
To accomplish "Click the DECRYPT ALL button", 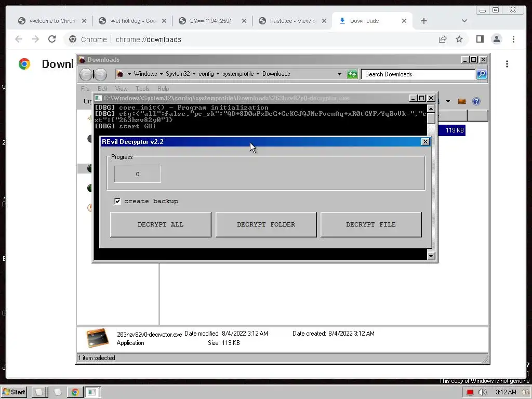I will coord(161,224).
